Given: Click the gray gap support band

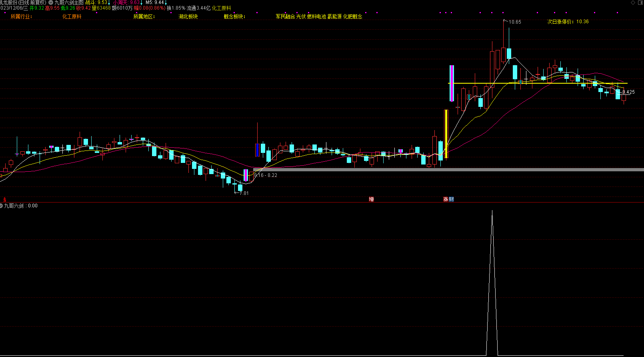Looking at the screenshot, I should [448, 170].
